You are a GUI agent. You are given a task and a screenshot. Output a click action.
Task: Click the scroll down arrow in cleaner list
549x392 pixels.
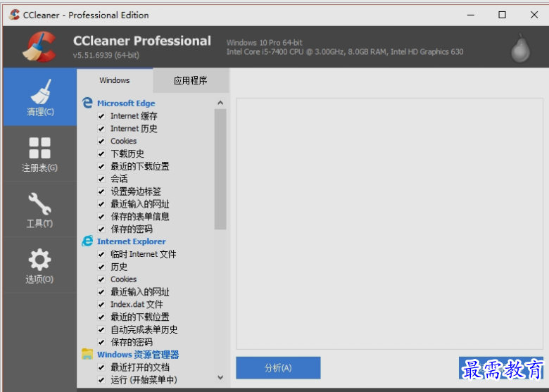[220, 377]
